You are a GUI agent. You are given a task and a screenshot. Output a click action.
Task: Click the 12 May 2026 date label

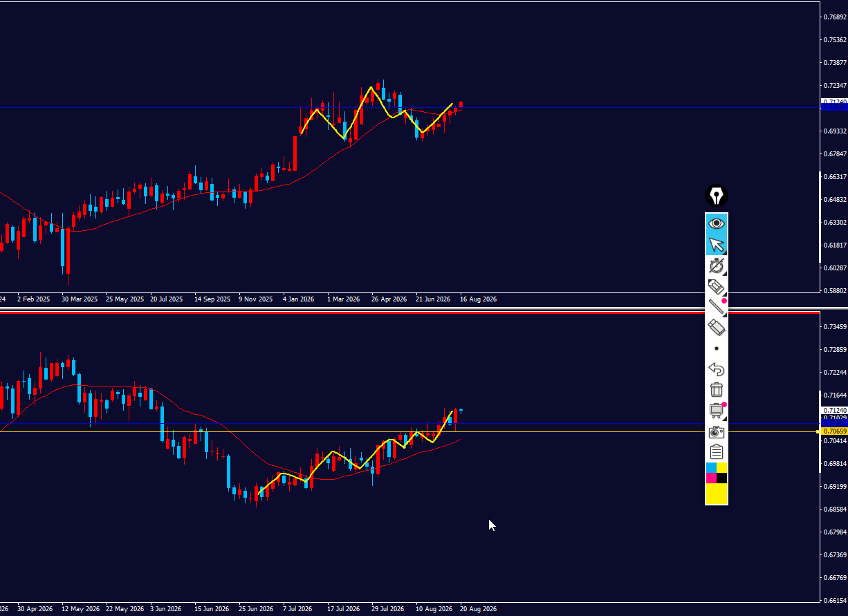pyautogui.click(x=80, y=609)
